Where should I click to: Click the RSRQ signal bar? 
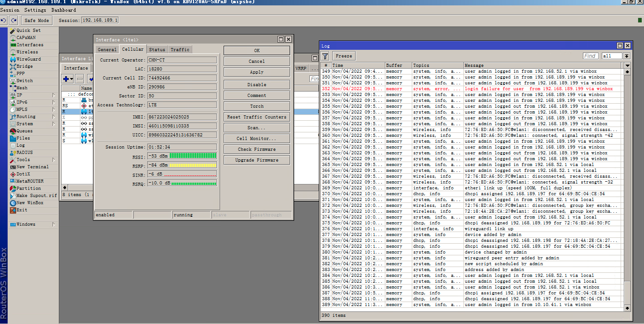[x=194, y=183]
